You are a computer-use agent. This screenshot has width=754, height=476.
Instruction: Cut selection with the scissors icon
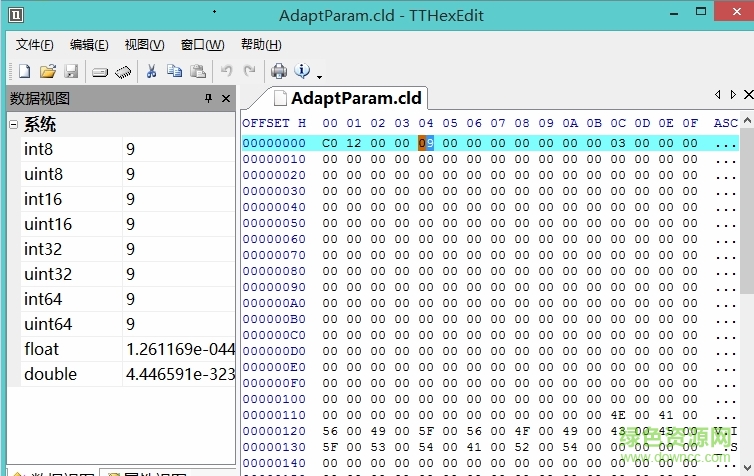[x=151, y=71]
